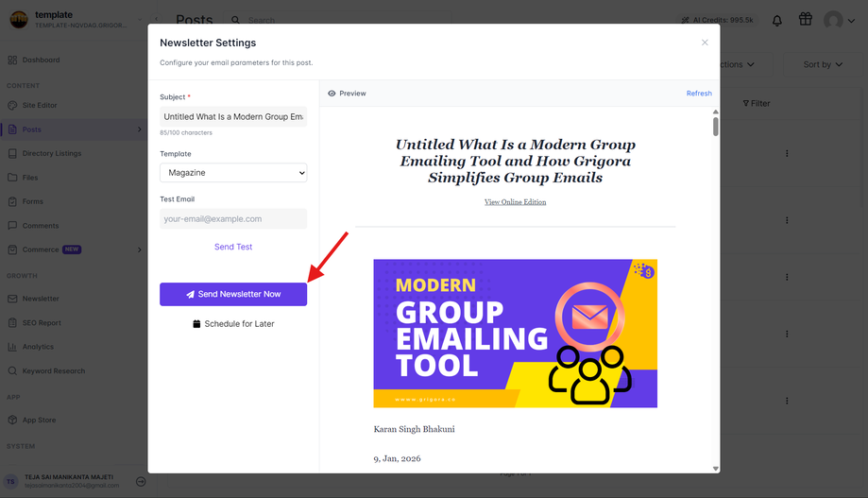Click the Forms clipboard icon
The height and width of the screenshot is (498, 868).
point(12,201)
